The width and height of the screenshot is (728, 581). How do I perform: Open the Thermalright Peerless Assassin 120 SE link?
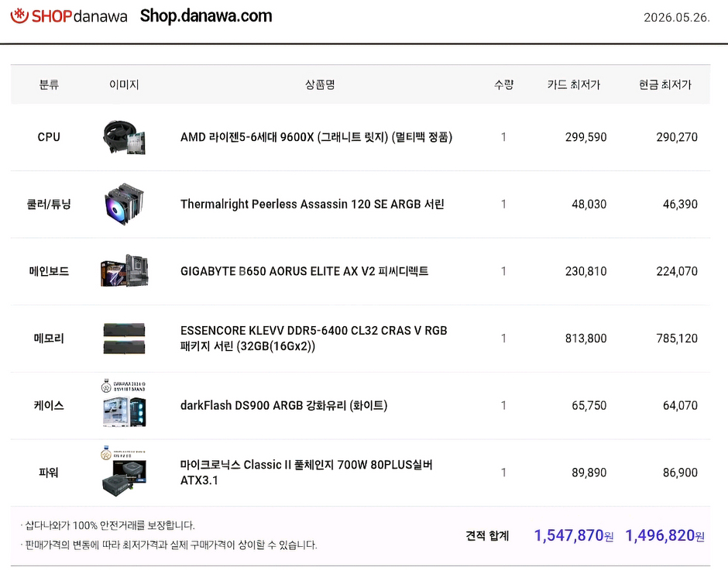point(312,205)
